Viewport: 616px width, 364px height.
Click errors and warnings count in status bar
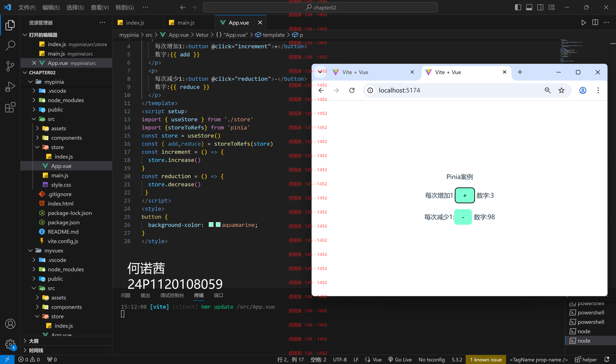(x=29, y=359)
